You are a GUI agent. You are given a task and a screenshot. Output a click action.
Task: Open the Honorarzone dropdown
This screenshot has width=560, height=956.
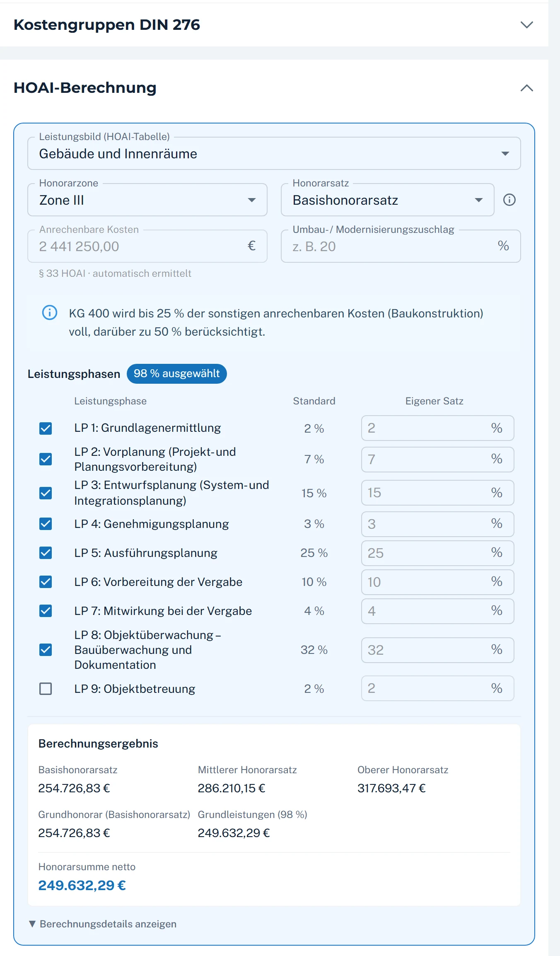coord(147,200)
